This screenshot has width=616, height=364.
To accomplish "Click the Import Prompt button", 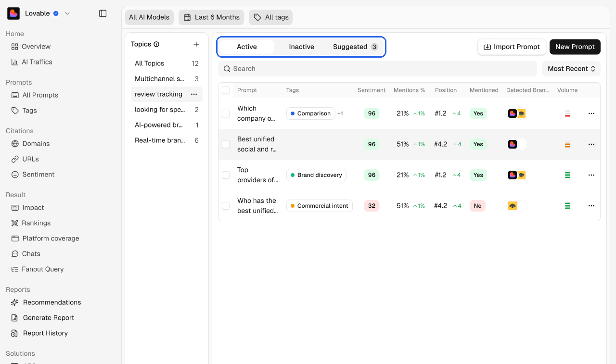I will 512,47.
